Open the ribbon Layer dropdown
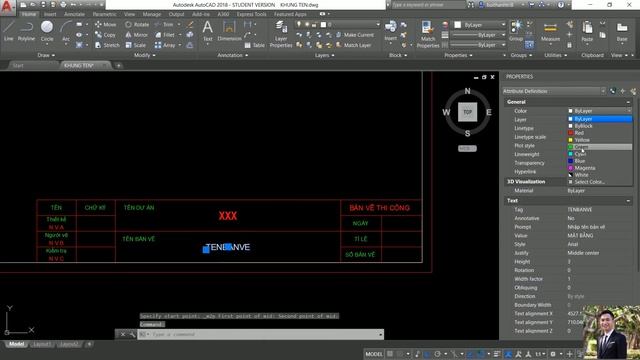 point(338,24)
